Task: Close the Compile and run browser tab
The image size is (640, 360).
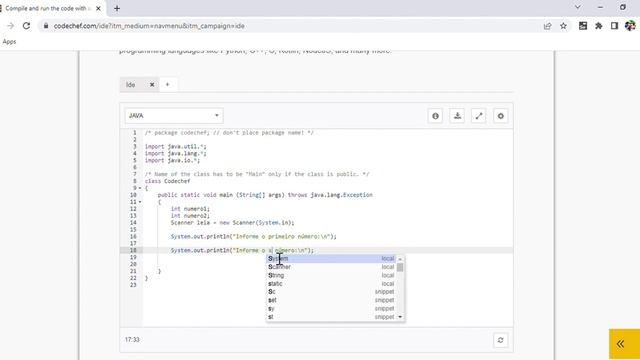Action: [x=98, y=8]
